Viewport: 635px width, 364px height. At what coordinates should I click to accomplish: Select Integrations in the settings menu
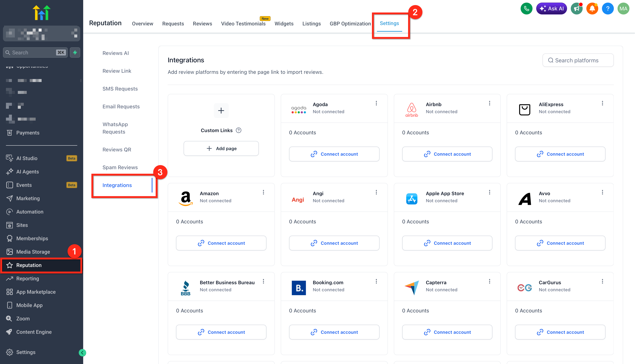tap(117, 185)
